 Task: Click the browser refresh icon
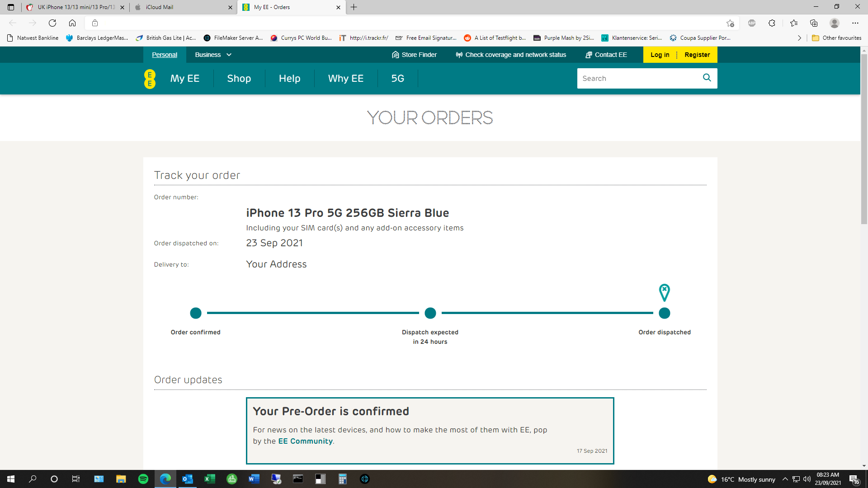coord(52,23)
